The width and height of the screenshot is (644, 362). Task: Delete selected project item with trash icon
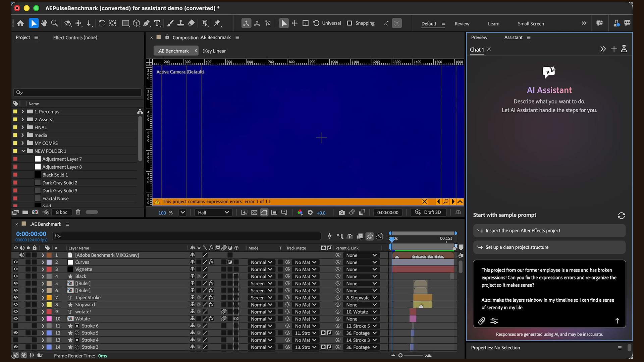[x=78, y=212]
